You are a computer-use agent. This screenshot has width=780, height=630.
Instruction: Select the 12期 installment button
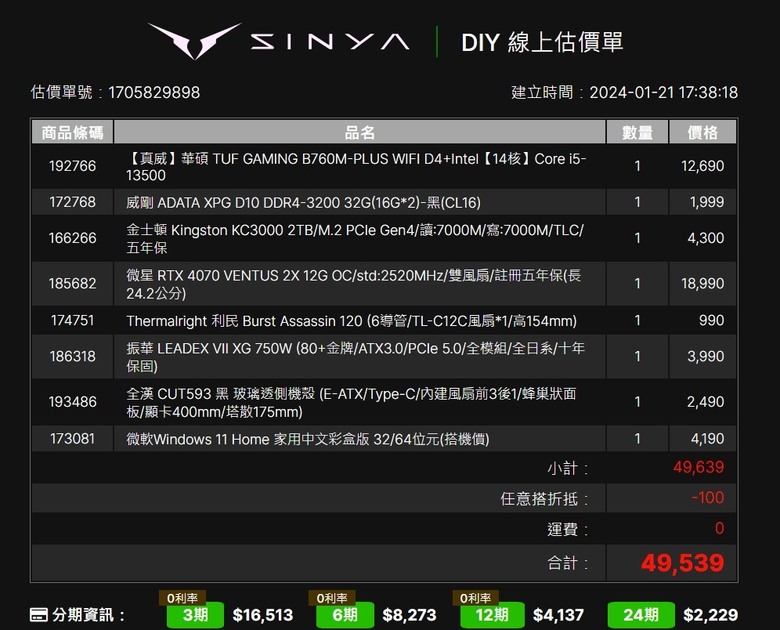pyautogui.click(x=492, y=615)
